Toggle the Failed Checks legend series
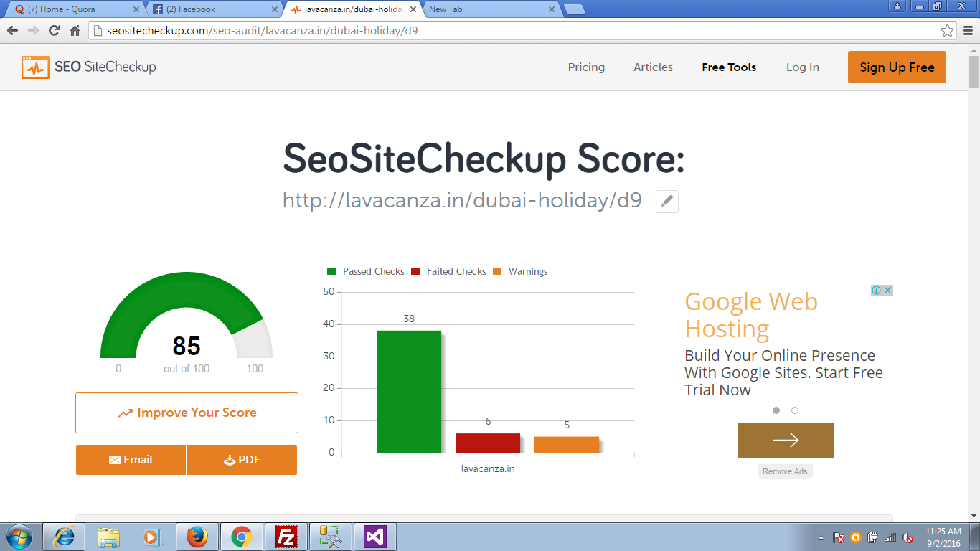The height and width of the screenshot is (551, 980). pos(448,271)
